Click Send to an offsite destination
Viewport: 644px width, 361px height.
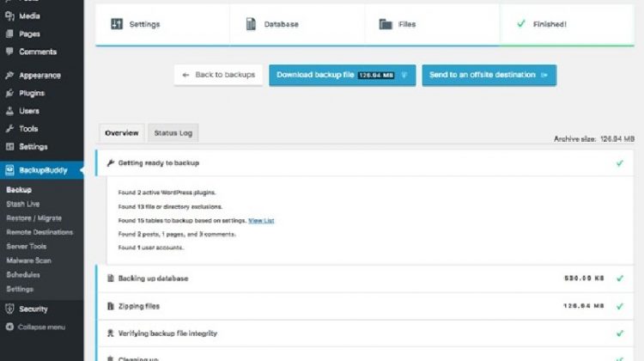pyautogui.click(x=489, y=75)
